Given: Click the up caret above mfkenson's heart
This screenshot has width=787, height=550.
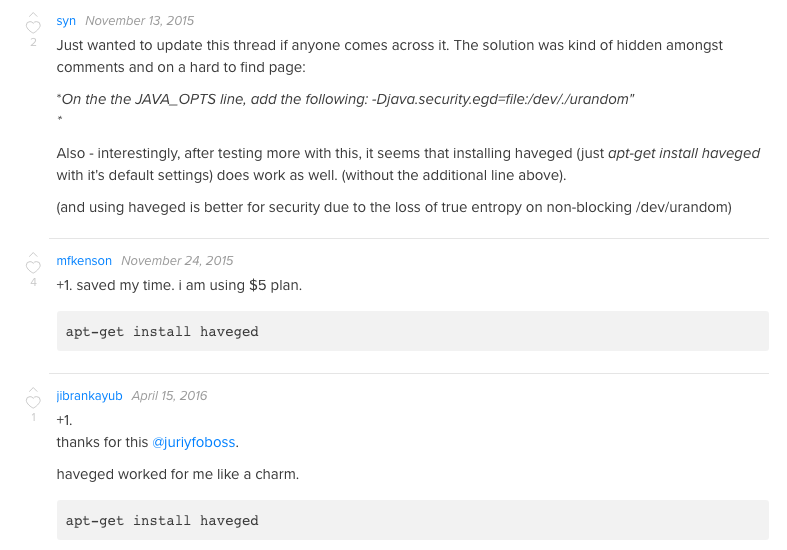Looking at the screenshot, I should [33, 254].
